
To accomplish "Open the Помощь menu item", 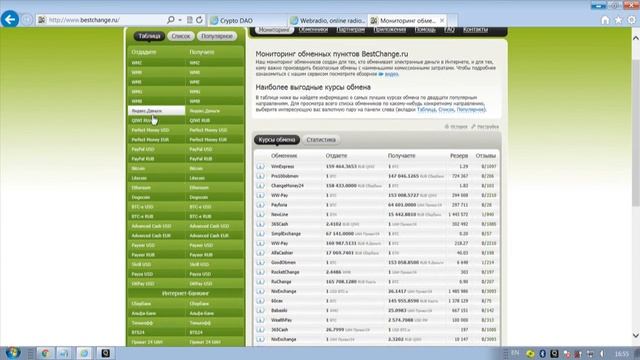I will [x=425, y=30].
